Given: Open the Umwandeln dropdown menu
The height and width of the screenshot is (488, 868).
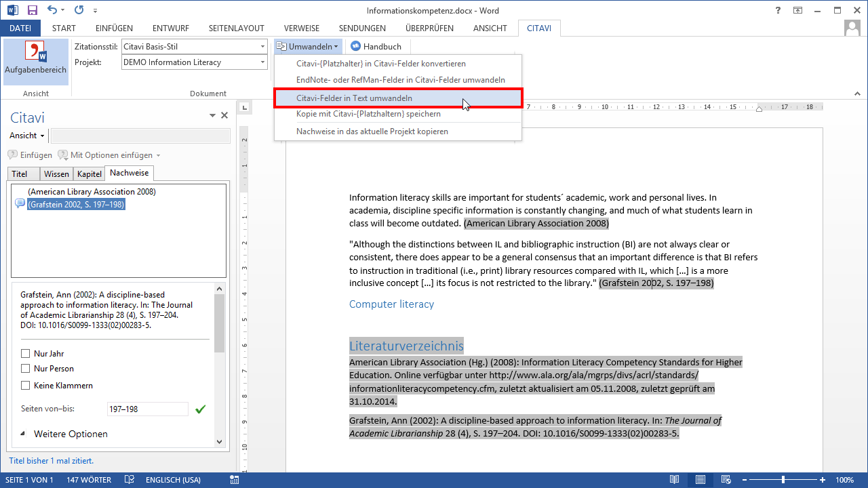Looking at the screenshot, I should click(307, 47).
